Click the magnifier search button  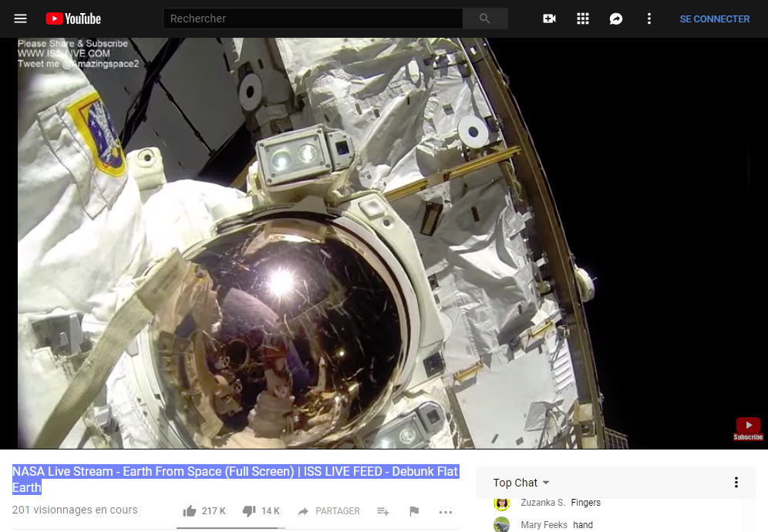[x=485, y=19]
